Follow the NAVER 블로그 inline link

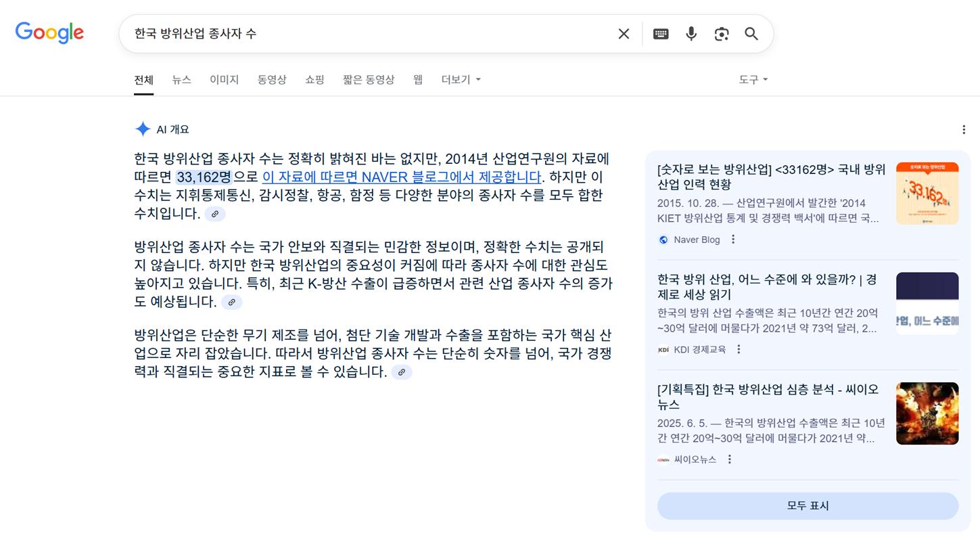tap(402, 177)
